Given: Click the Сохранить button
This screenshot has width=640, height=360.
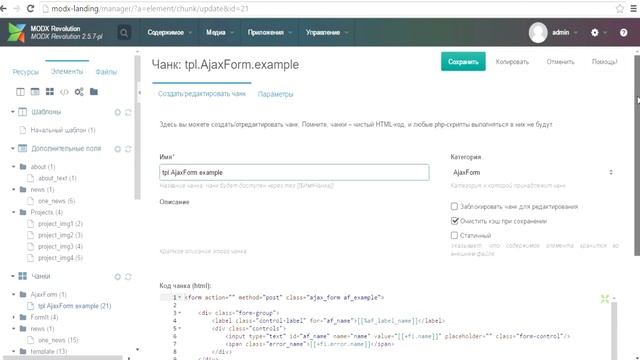Looking at the screenshot, I should pos(463,62).
